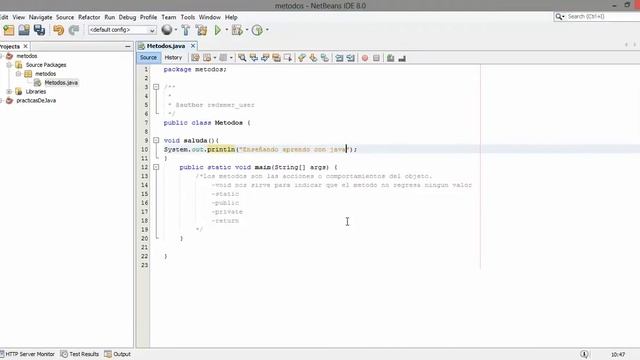This screenshot has height=360, width=640.
Task: Click Find Next Occurrence icon
Action: (x=265, y=58)
